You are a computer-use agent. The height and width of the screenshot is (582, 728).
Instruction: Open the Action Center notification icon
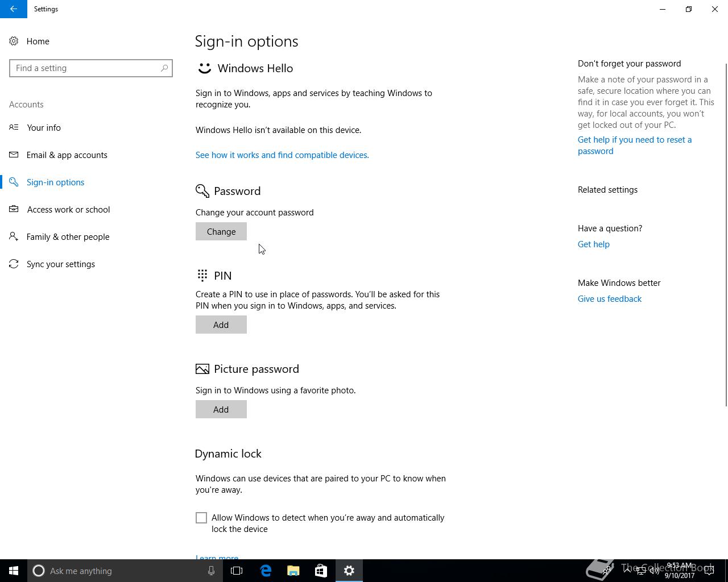click(710, 571)
